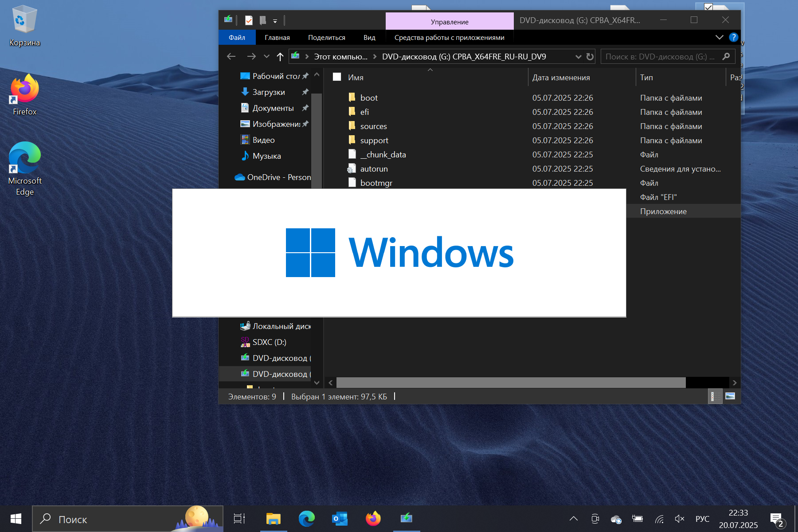Go back with the back arrow

pos(231,56)
